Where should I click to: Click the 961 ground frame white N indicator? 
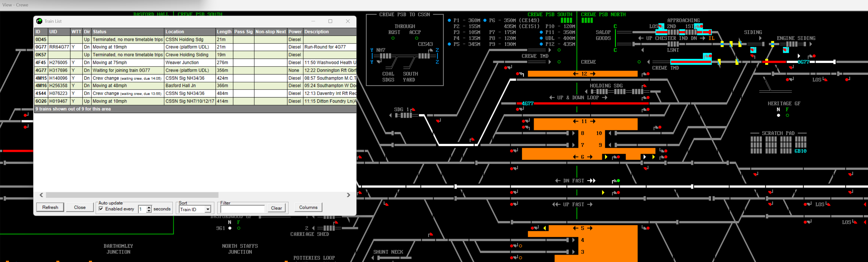click(230, 228)
